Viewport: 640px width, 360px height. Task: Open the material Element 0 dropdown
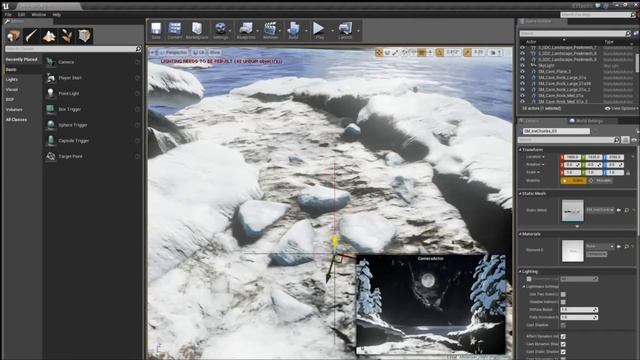tap(600, 247)
